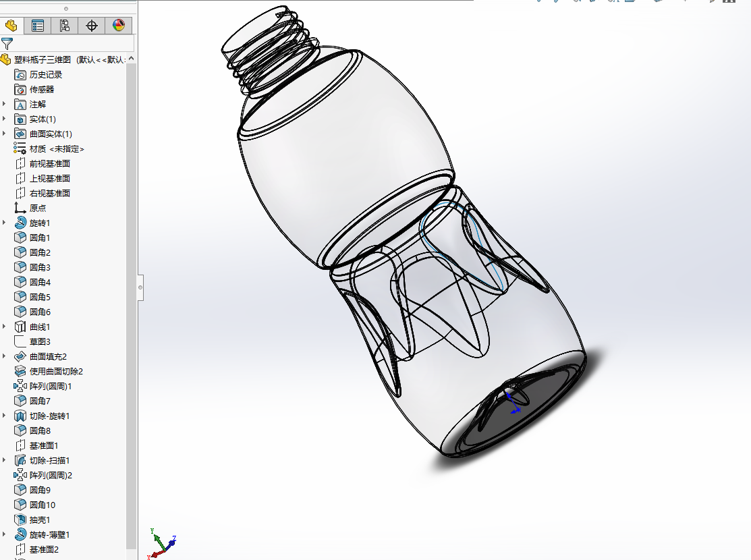This screenshot has width=751, height=560.
Task: Expand the 实体(1) solid bodies node
Action: click(x=4, y=118)
